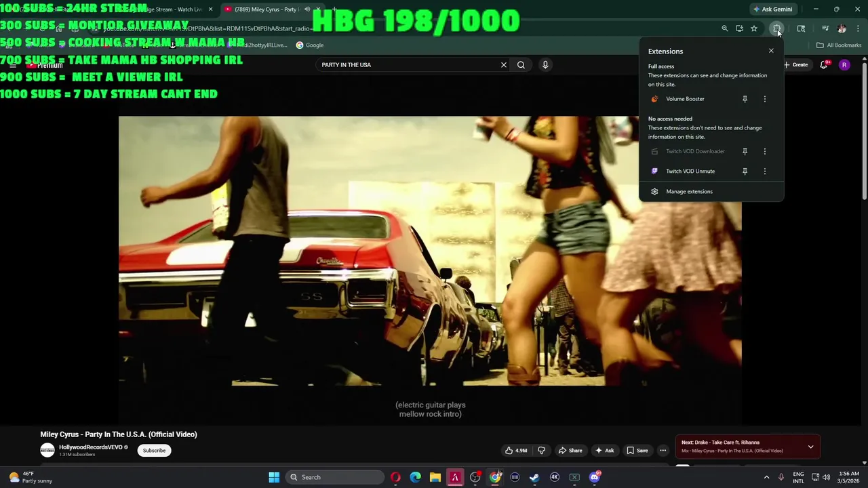This screenshot has height=488, width=868.
Task: Like the video with 4.9M likes
Action: point(515,451)
